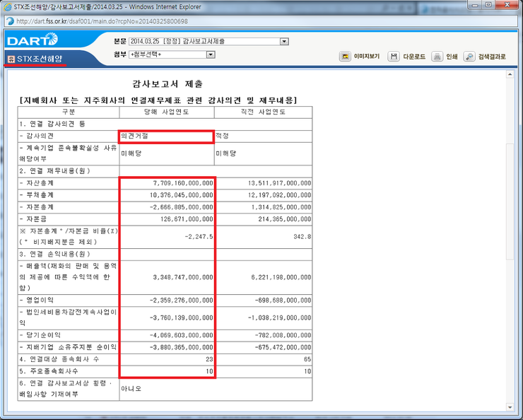Click the 직전 사업연도 column header
523x420 pixels.
point(263,112)
